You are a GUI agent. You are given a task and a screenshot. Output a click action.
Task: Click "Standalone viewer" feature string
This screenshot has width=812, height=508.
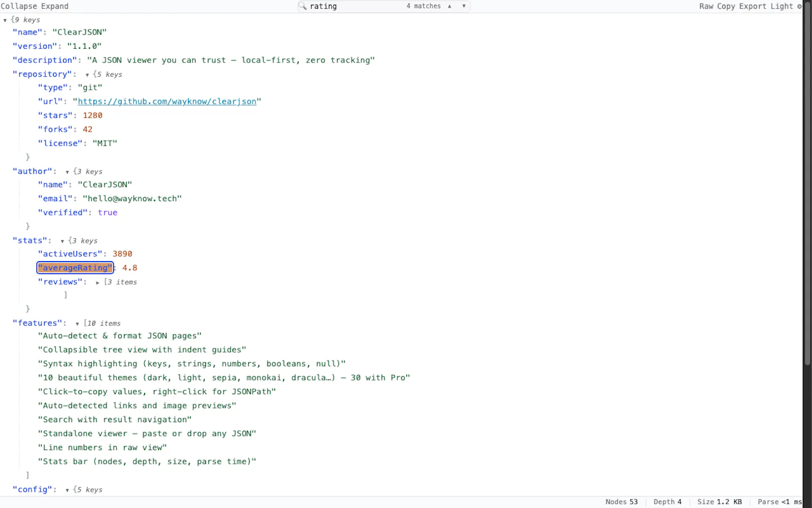(x=147, y=434)
